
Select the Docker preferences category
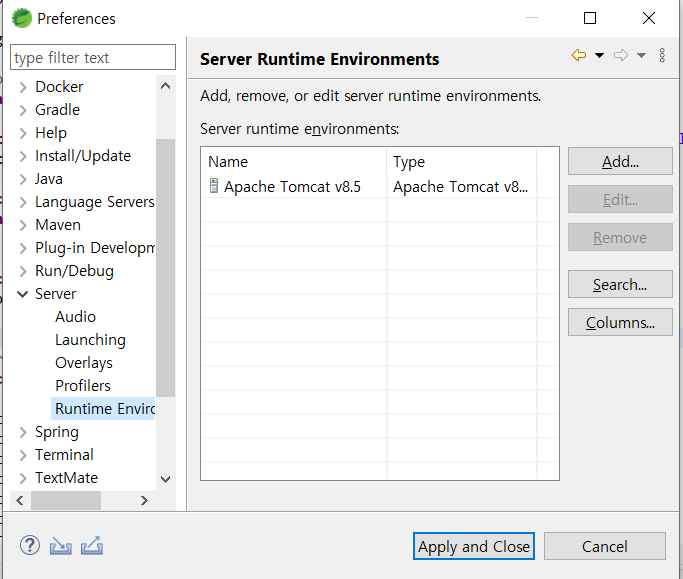click(x=59, y=87)
